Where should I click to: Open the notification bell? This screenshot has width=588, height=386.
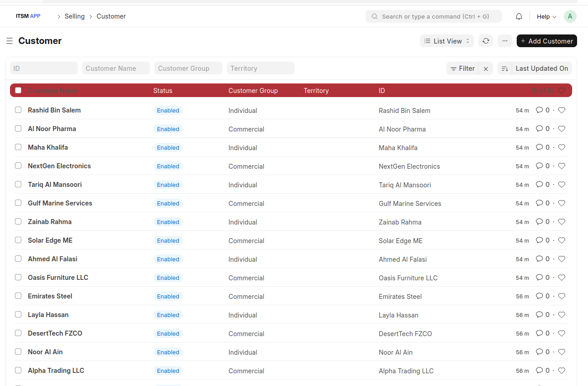tap(519, 16)
